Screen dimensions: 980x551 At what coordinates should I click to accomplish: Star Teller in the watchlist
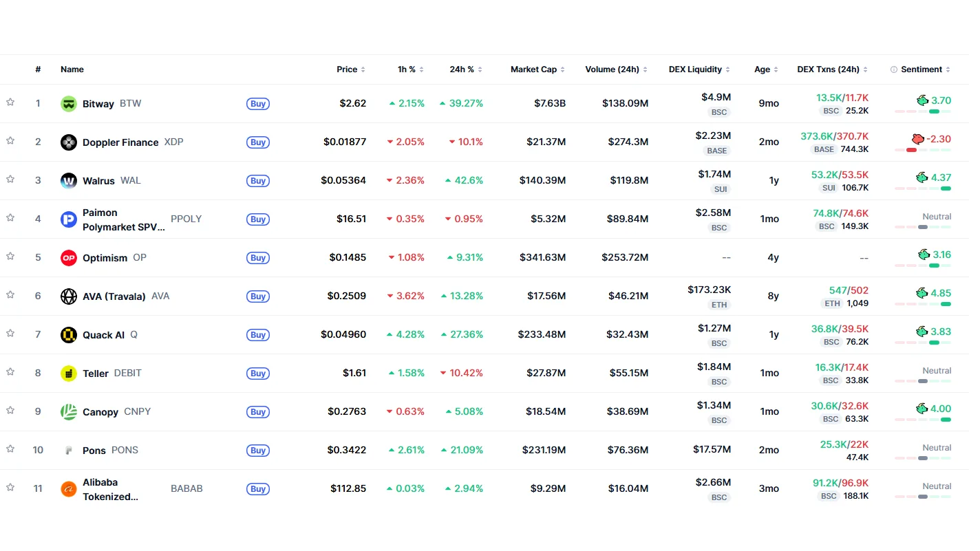click(10, 371)
